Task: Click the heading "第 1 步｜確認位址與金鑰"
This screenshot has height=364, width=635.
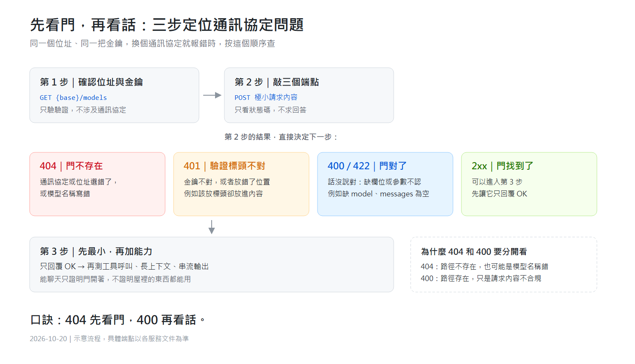Action: click(x=91, y=82)
